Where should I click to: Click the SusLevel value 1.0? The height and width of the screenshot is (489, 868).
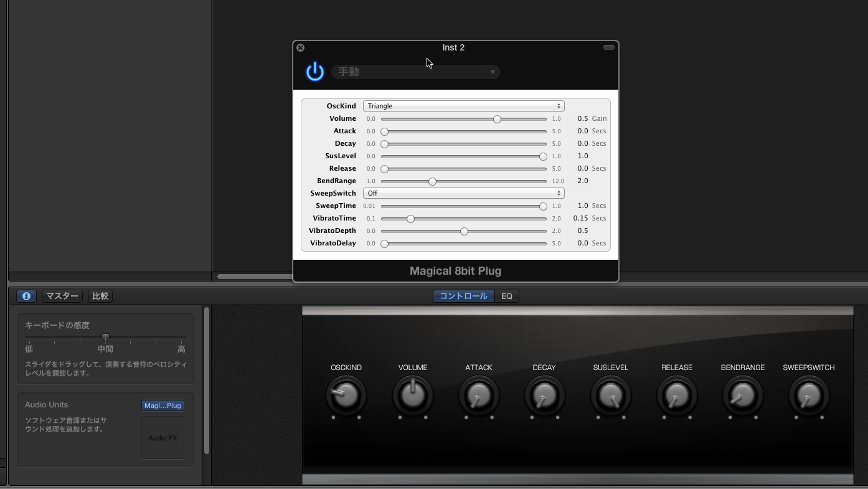click(582, 156)
